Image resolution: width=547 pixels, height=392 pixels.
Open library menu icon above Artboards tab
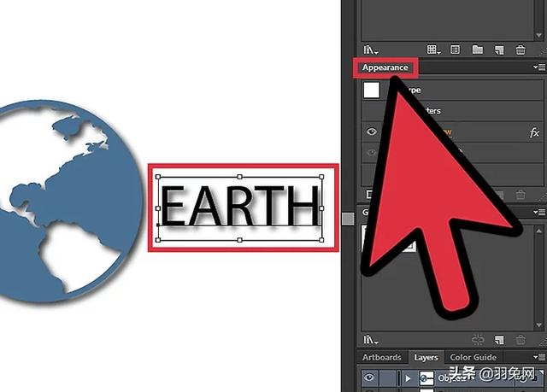(x=370, y=339)
